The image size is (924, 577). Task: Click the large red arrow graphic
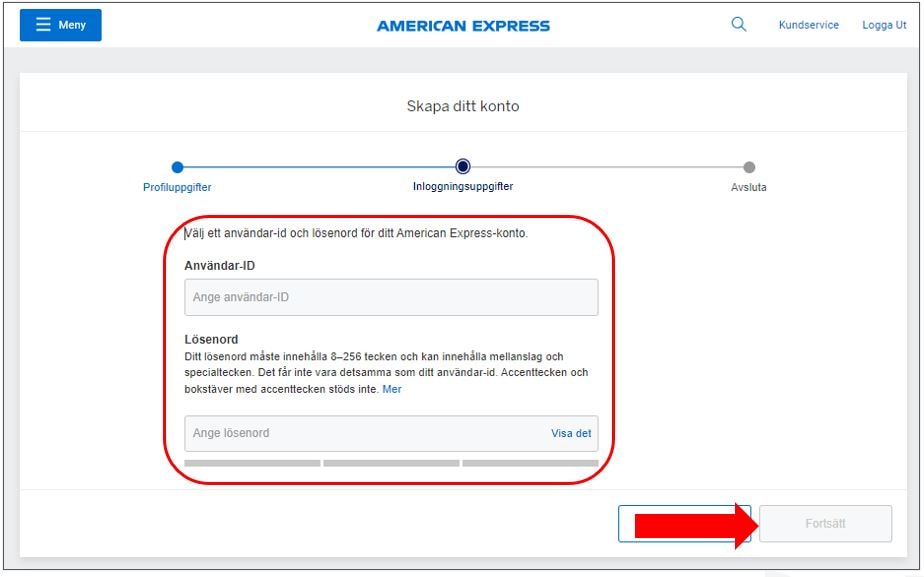point(692,525)
